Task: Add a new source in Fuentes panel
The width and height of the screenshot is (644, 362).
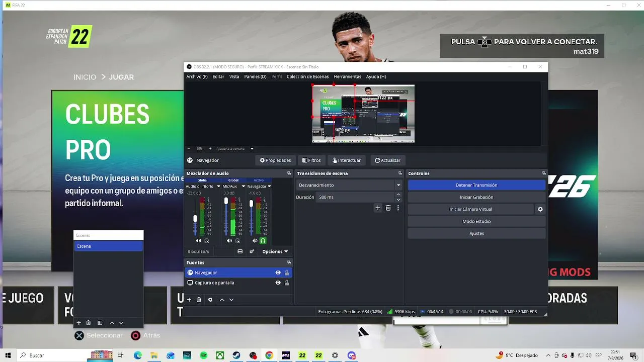Action: click(189, 300)
